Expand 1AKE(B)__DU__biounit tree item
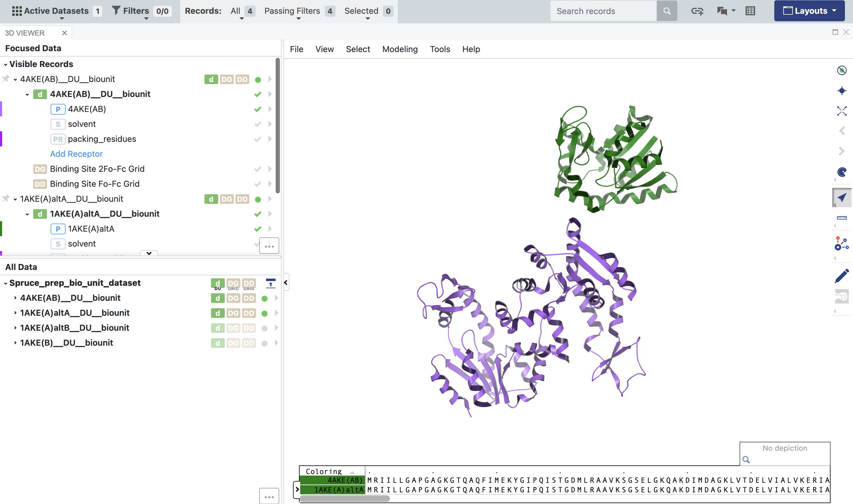This screenshot has height=504, width=853. tap(15, 343)
